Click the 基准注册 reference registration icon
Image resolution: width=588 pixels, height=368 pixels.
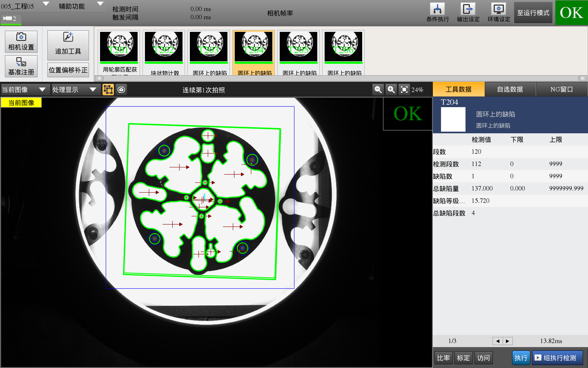point(21,66)
